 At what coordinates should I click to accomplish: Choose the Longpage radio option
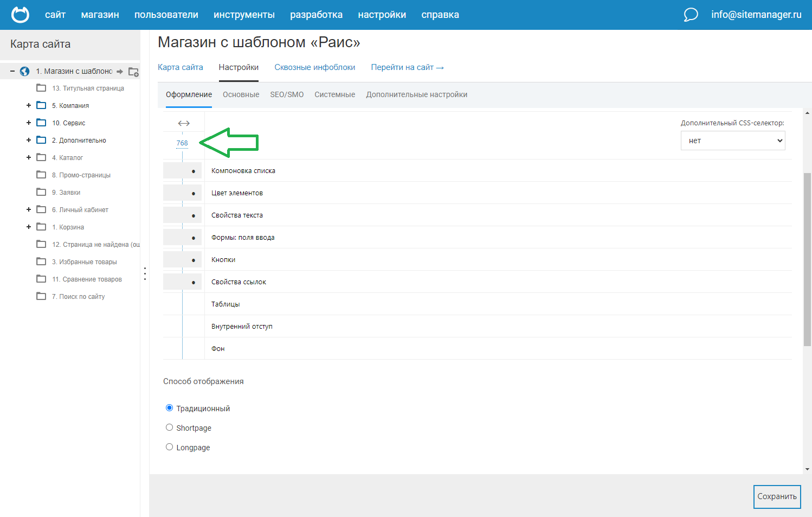pos(169,447)
